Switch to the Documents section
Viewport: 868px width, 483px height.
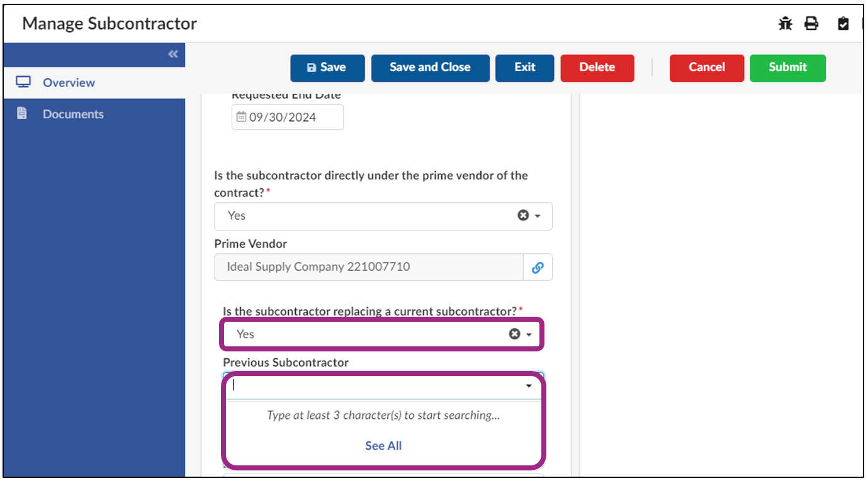pyautogui.click(x=73, y=113)
